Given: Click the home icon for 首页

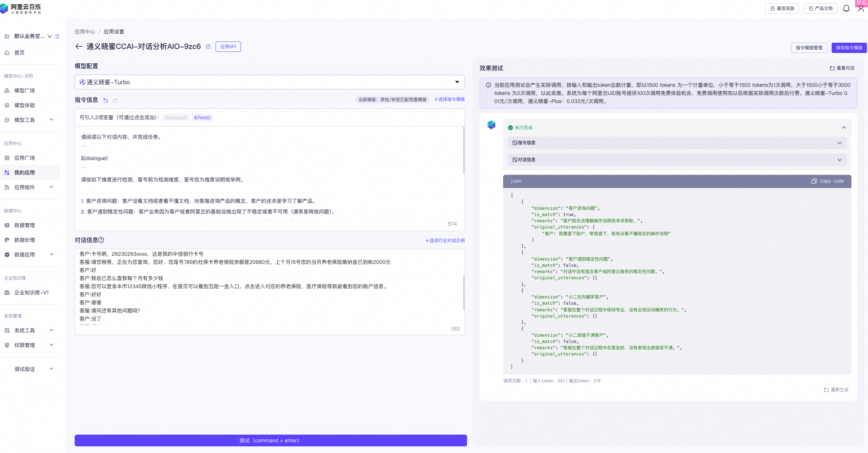Looking at the screenshot, I should 7,53.
